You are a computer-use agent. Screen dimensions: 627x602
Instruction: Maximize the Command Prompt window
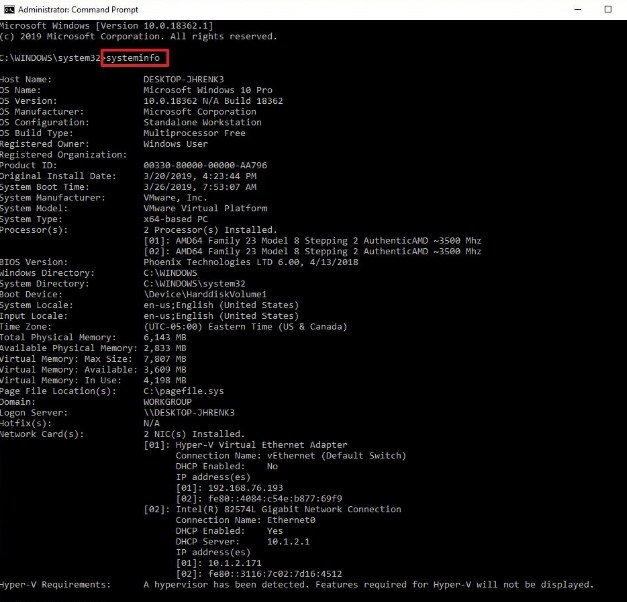point(608,10)
